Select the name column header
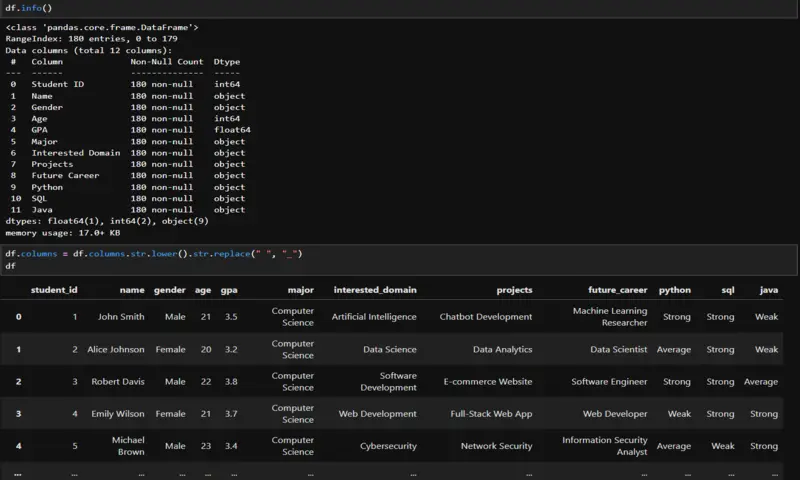Viewport: 800px width, 480px height. coord(132,290)
